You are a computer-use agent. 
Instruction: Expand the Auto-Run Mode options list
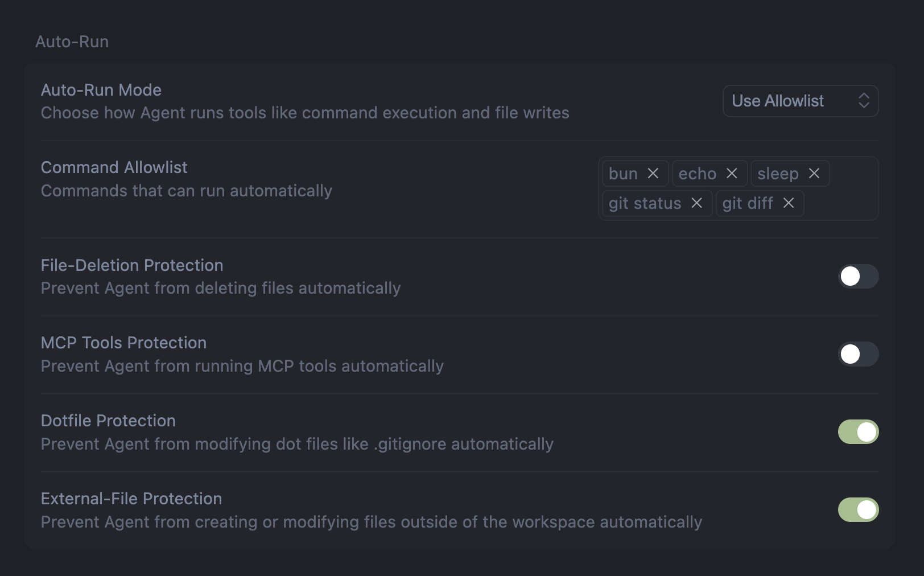point(800,101)
